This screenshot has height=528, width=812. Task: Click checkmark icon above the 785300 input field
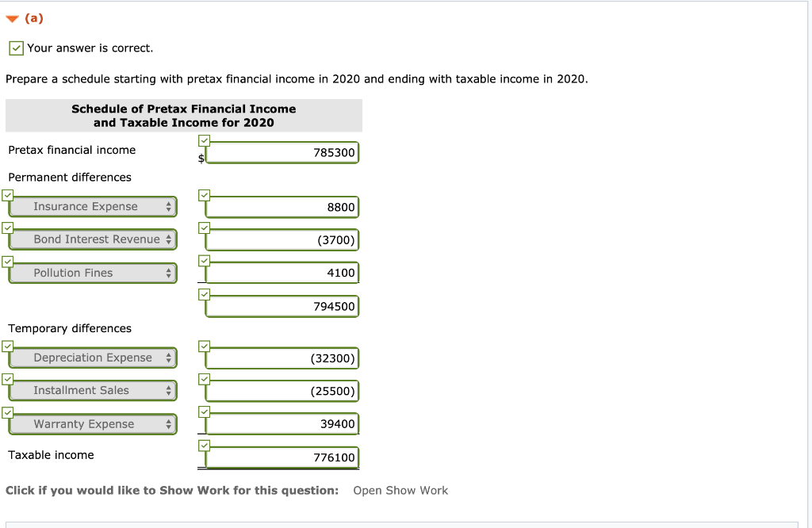point(205,140)
